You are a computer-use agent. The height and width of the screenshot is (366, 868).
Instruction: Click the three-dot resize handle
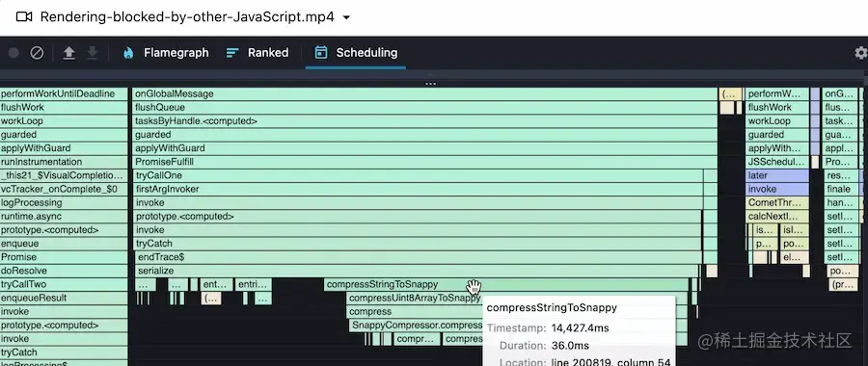pyautogui.click(x=431, y=84)
